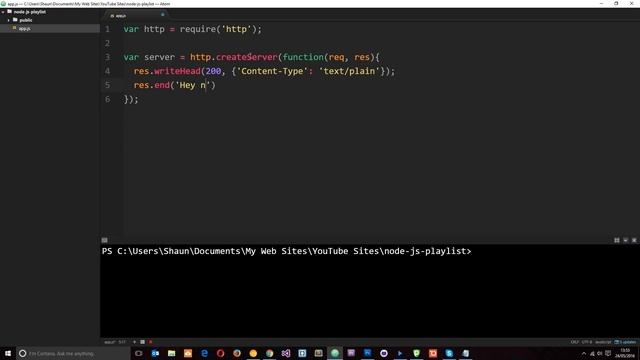640x360 pixels.
Task: Close the app.js tab via its modified dot
Action: 162,15
